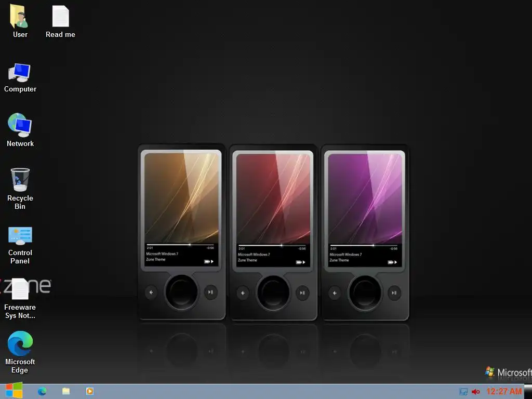Viewport: 532px width, 399px height.
Task: Open the Control Panel desktop icon
Action: pos(20,245)
